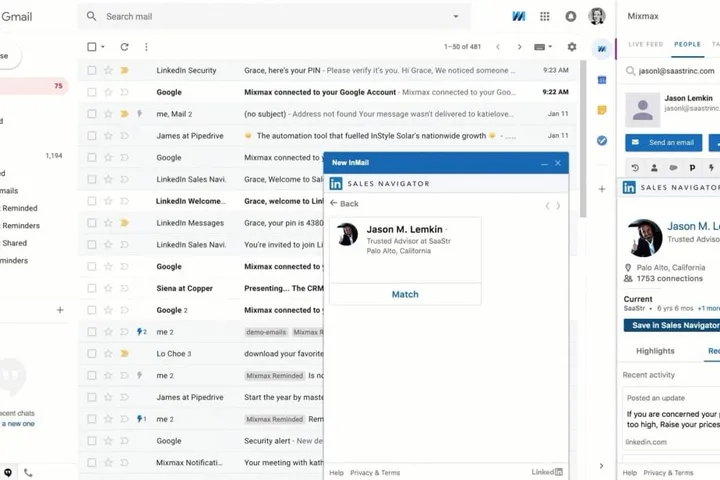Open input tools keyboard dropdown
Screen dimensions: 720x480
click(x=543, y=47)
